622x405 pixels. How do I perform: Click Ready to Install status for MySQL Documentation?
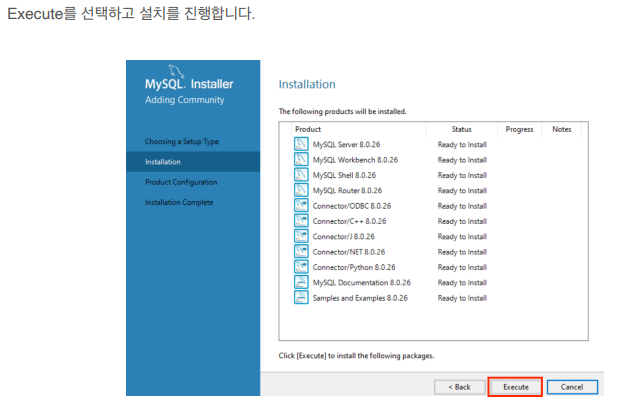[x=462, y=283]
